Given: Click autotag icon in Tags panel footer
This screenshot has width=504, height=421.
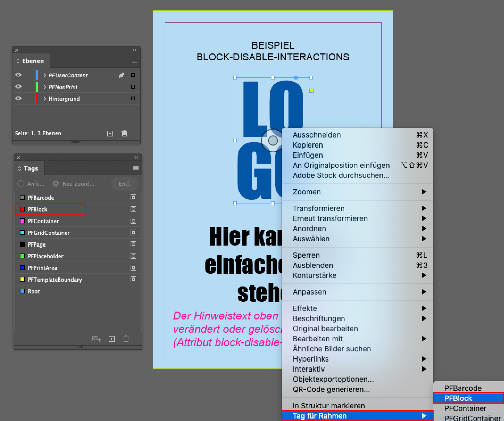Looking at the screenshot, I should point(97,339).
